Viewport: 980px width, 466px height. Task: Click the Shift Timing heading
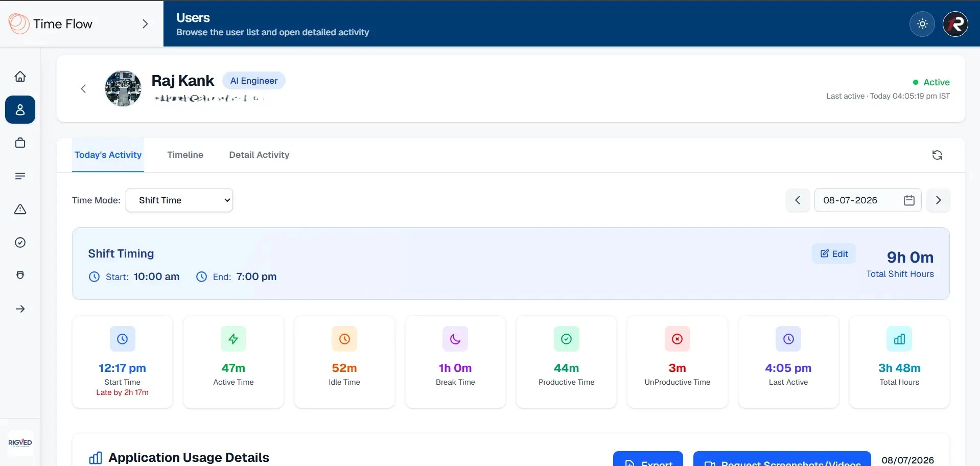tap(121, 254)
